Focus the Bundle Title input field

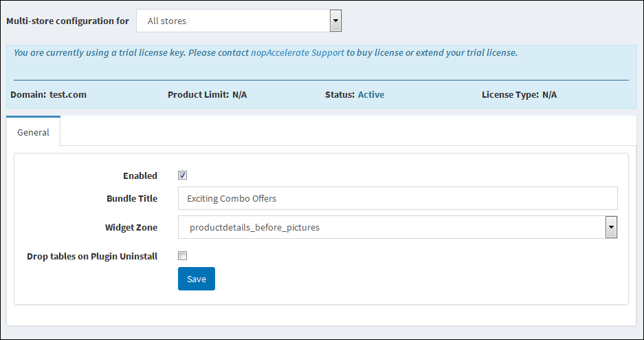pyautogui.click(x=397, y=198)
